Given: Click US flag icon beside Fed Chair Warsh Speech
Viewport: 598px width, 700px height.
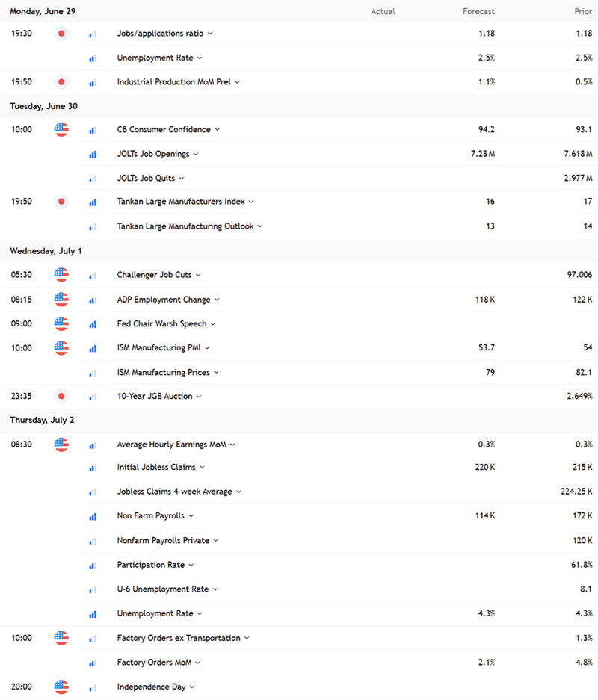Looking at the screenshot, I should click(x=61, y=323).
